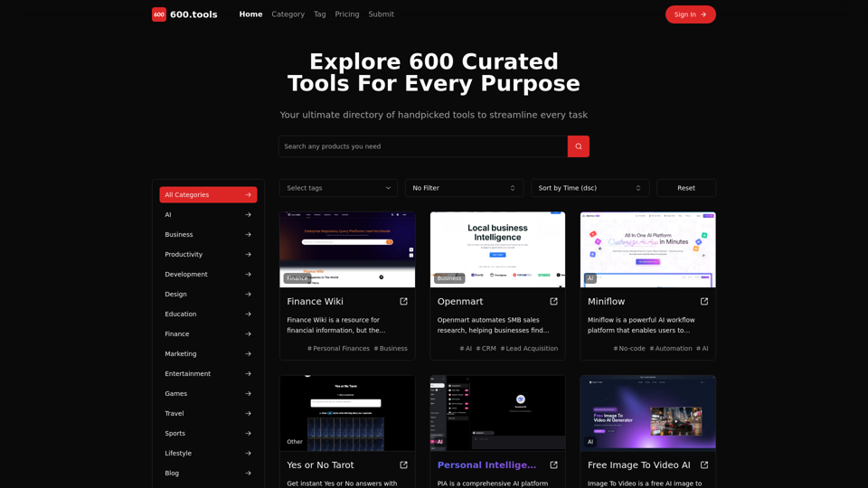This screenshot has height=488, width=868.
Task: Click the Yes or No Tarot thumbnail
Action: click(x=347, y=413)
